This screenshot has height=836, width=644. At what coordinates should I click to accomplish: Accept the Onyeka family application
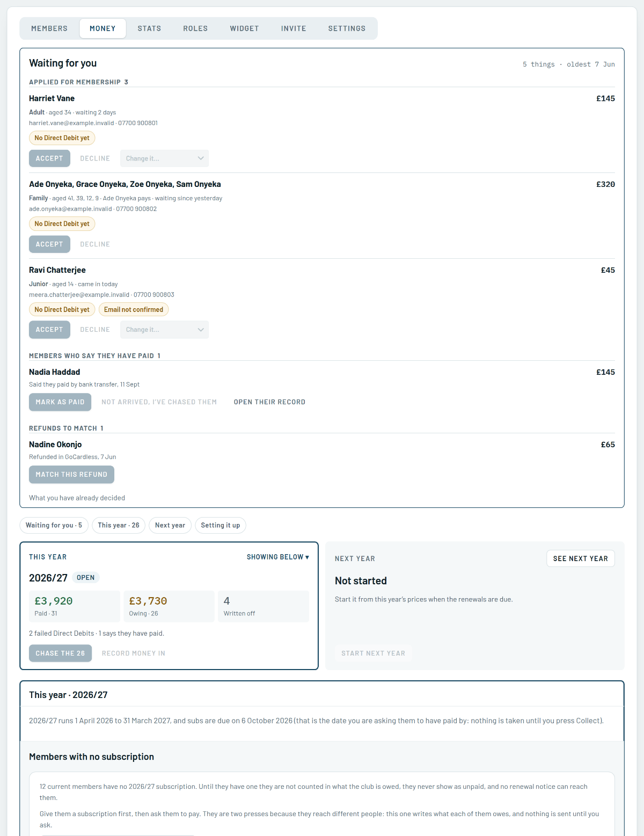coord(49,244)
